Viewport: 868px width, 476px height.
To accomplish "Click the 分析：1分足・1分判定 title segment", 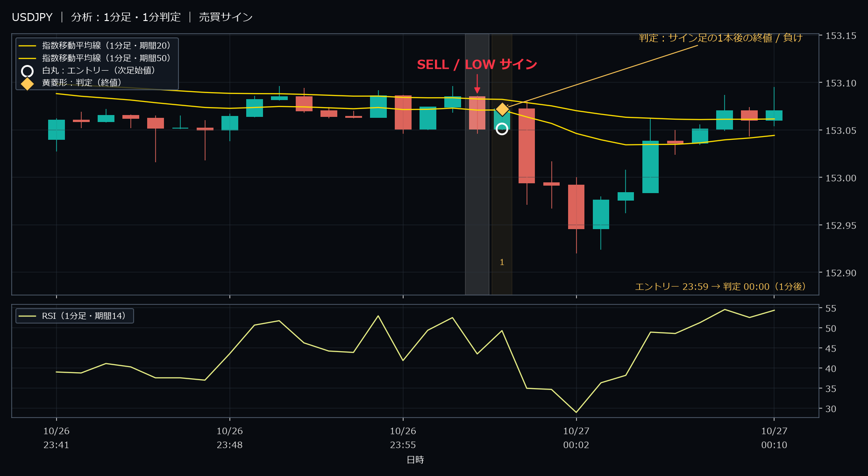I will click(x=126, y=17).
